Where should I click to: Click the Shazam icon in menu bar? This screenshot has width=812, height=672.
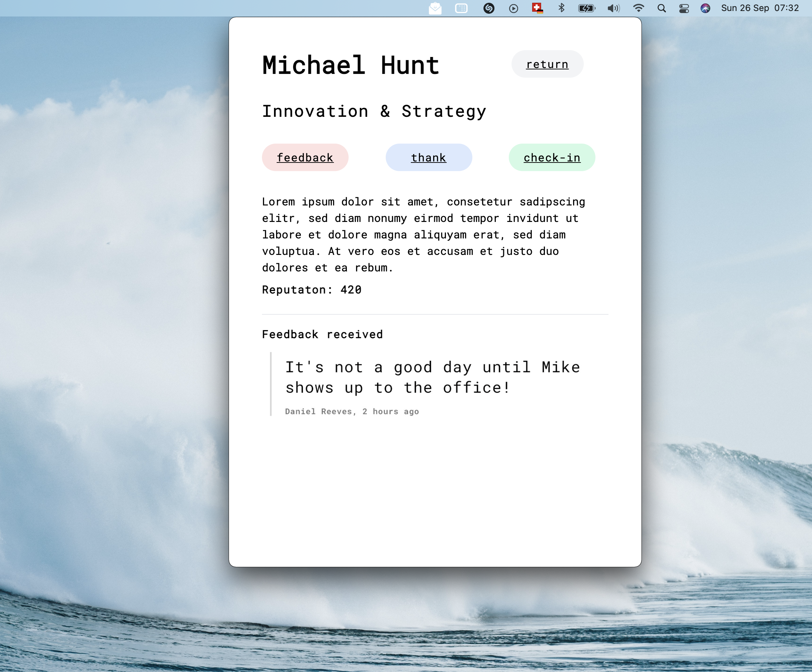click(489, 8)
